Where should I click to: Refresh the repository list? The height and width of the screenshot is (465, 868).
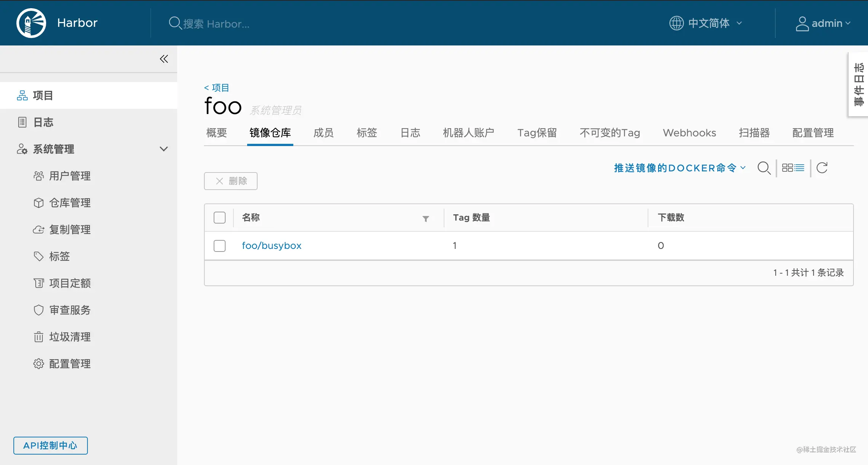822,168
